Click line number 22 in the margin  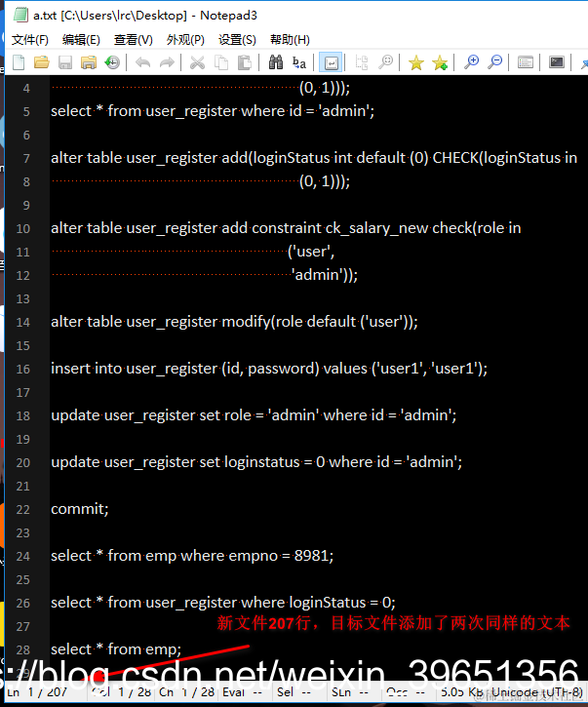23,509
